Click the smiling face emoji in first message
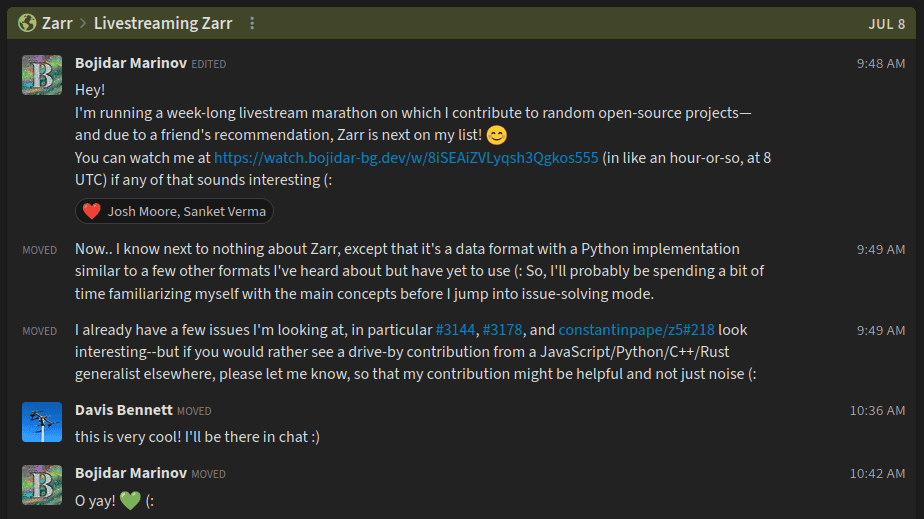 pyautogui.click(x=497, y=135)
